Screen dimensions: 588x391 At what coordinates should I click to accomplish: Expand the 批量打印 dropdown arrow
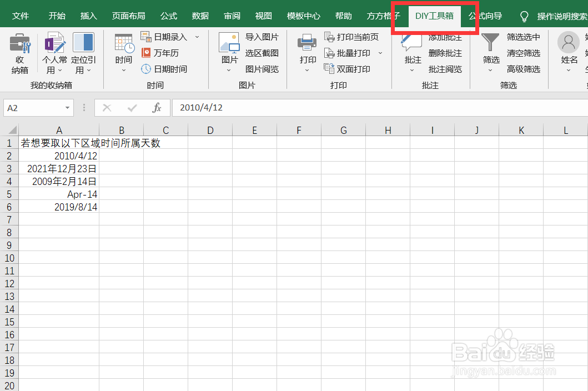[x=380, y=53]
